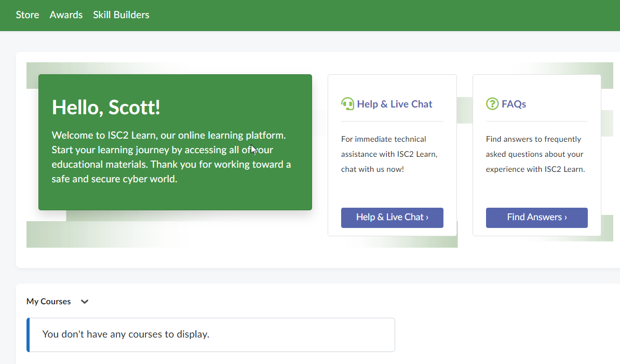The height and width of the screenshot is (364, 620).
Task: Open the Store menu item
Action: pos(27,15)
